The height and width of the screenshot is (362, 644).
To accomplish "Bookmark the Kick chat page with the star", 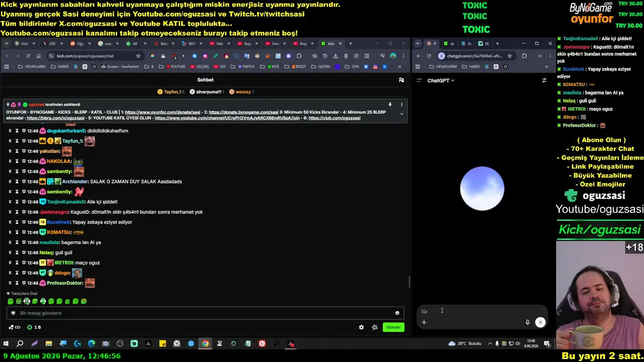I will coord(138,56).
